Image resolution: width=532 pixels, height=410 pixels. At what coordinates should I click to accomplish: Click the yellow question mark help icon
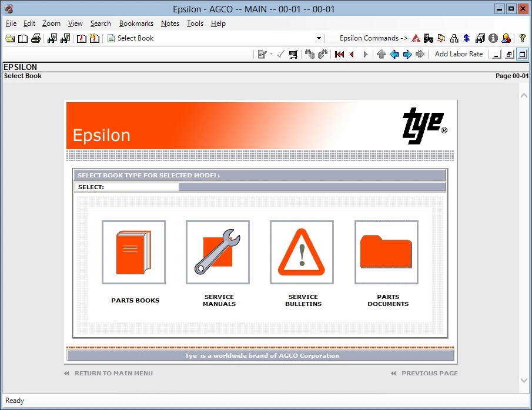click(x=523, y=38)
